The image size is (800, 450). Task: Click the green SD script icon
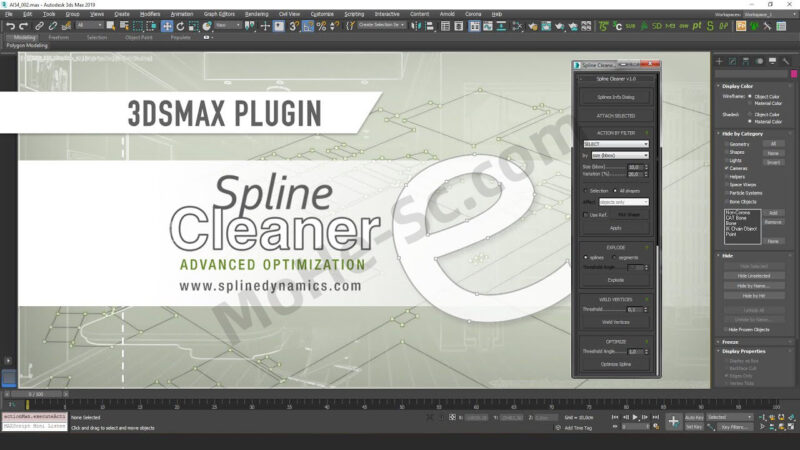pos(657,26)
